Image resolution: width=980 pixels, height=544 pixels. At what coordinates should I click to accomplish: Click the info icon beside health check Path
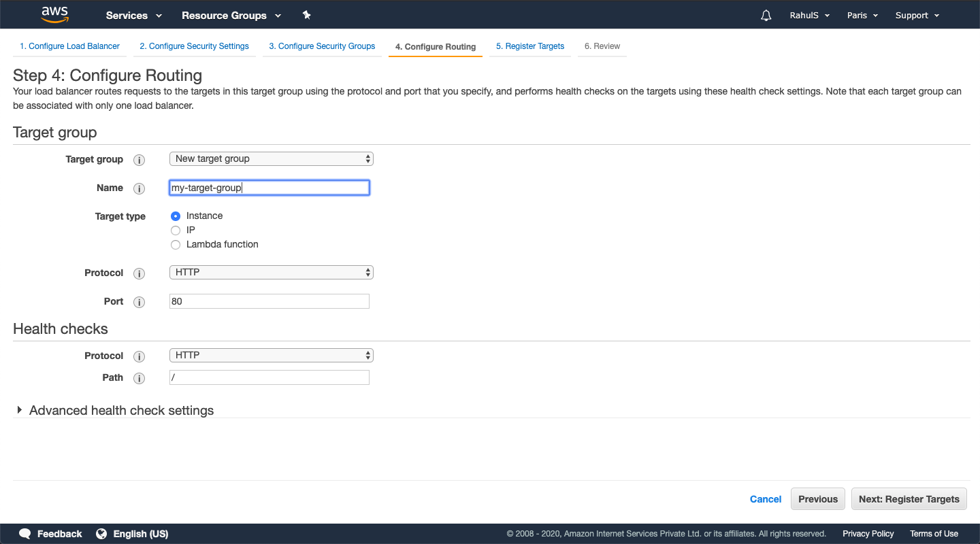tap(139, 379)
